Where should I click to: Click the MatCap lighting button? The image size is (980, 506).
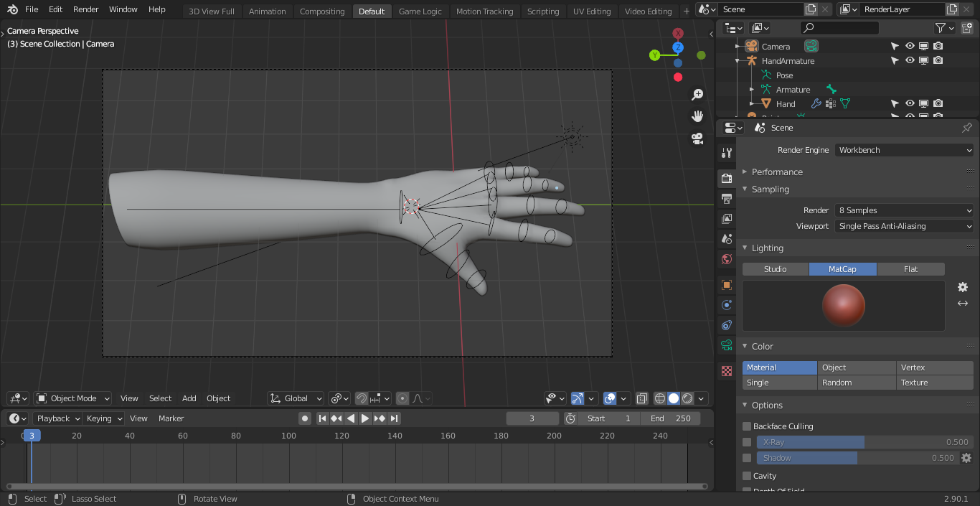(x=842, y=268)
